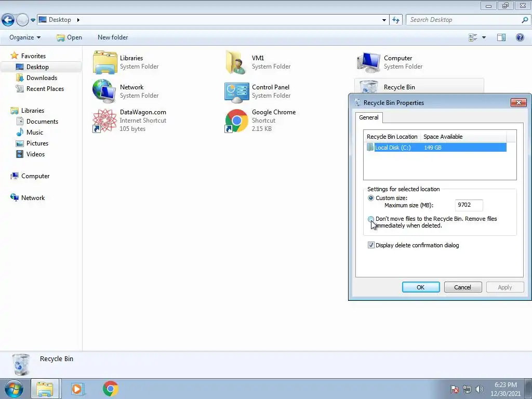Click the Desktop breadcrumb in address bar

coord(60,20)
